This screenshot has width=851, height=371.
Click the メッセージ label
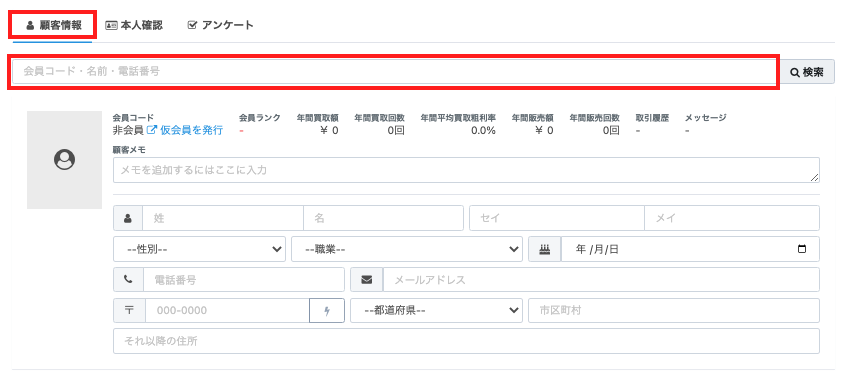point(706,117)
